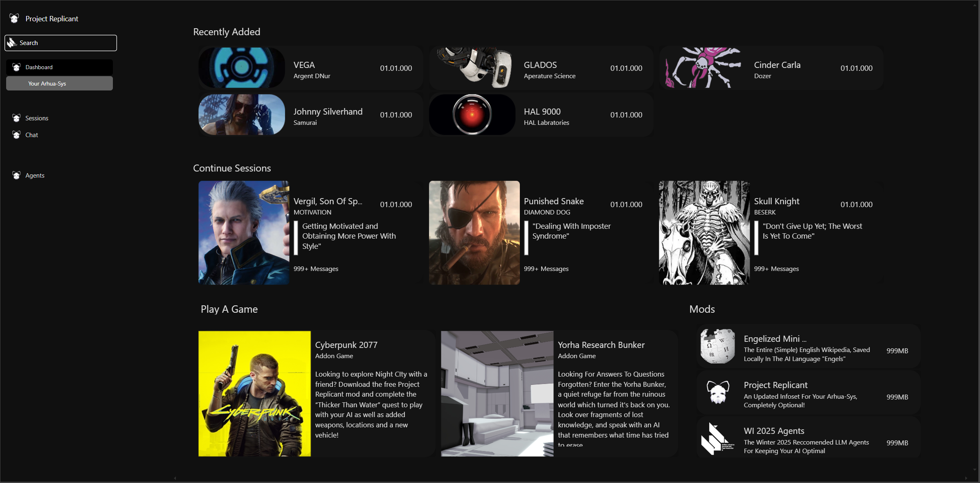Click the Sessions sidebar icon
980x483 pixels.
16,118
